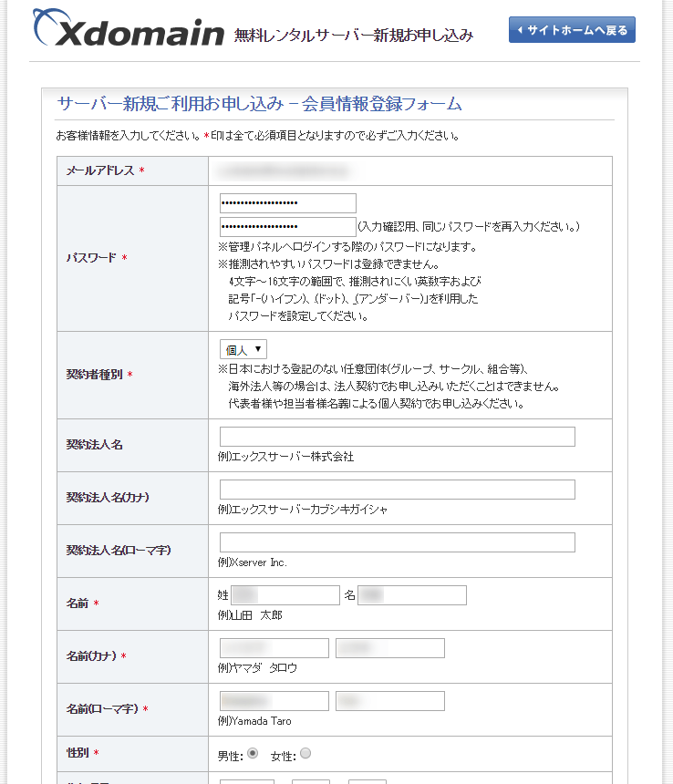This screenshot has width=673, height=784.
Task: Select the 契約法人名(ローマ字) input field
Action: 397,542
